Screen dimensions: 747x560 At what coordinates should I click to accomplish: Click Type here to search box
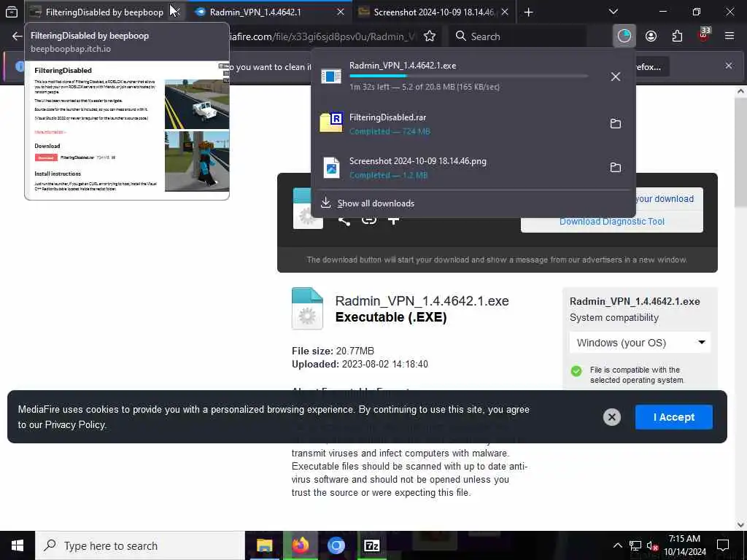pos(139,545)
